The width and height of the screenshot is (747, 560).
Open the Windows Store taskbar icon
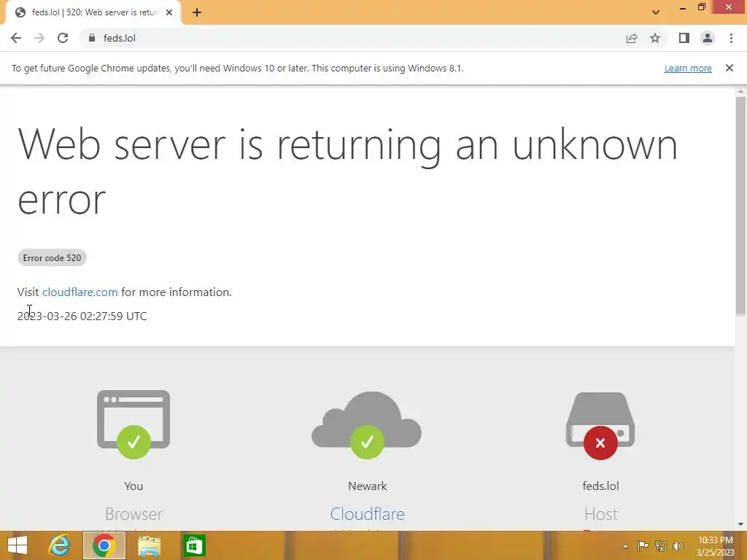click(194, 545)
